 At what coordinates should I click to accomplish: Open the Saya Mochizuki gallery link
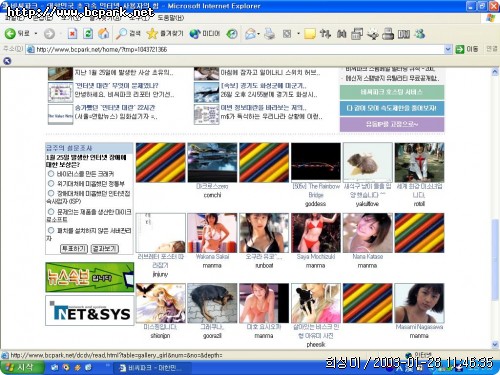coord(316,257)
